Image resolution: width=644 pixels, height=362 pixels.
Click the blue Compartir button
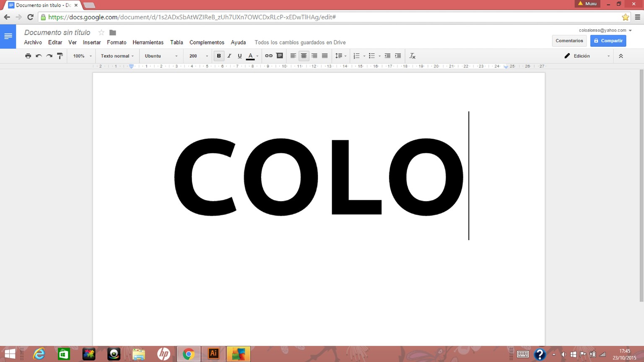pyautogui.click(x=608, y=41)
